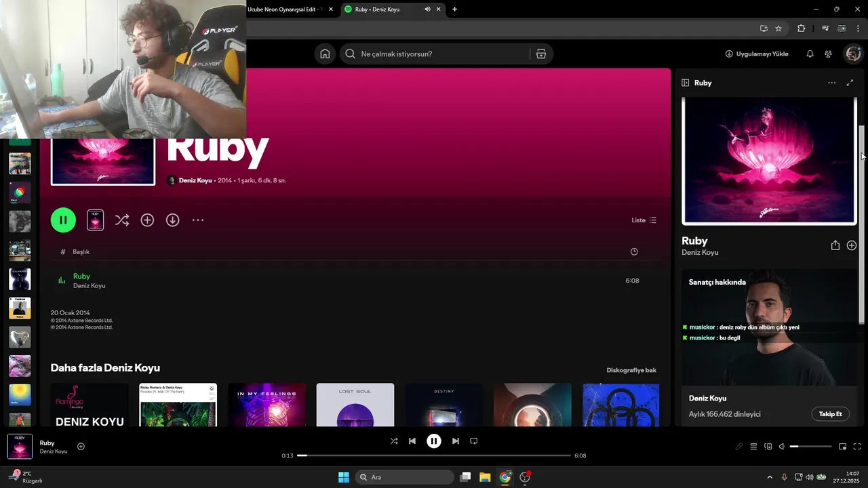
Task: Save Ruby album to library plus icon
Action: [x=147, y=220]
